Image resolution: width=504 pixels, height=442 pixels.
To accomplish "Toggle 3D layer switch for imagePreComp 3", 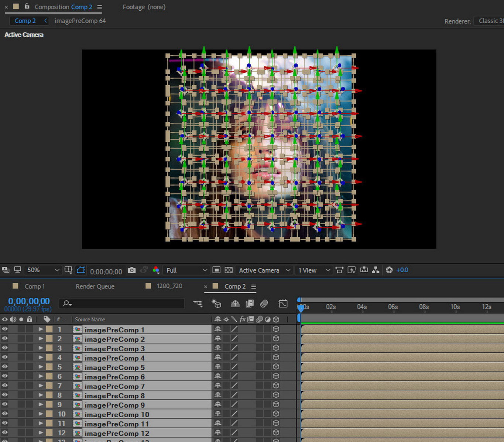I will [276, 348].
